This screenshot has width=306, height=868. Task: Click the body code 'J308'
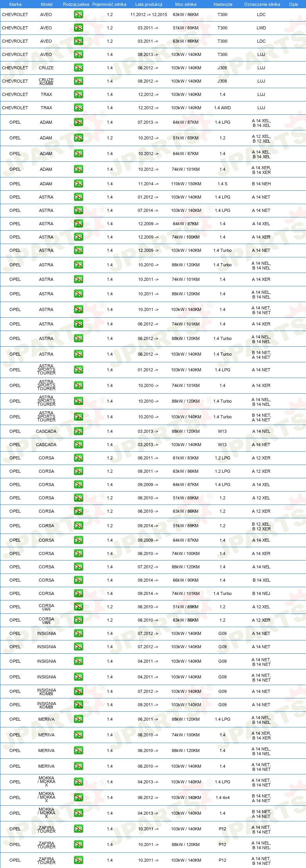pyautogui.click(x=222, y=81)
